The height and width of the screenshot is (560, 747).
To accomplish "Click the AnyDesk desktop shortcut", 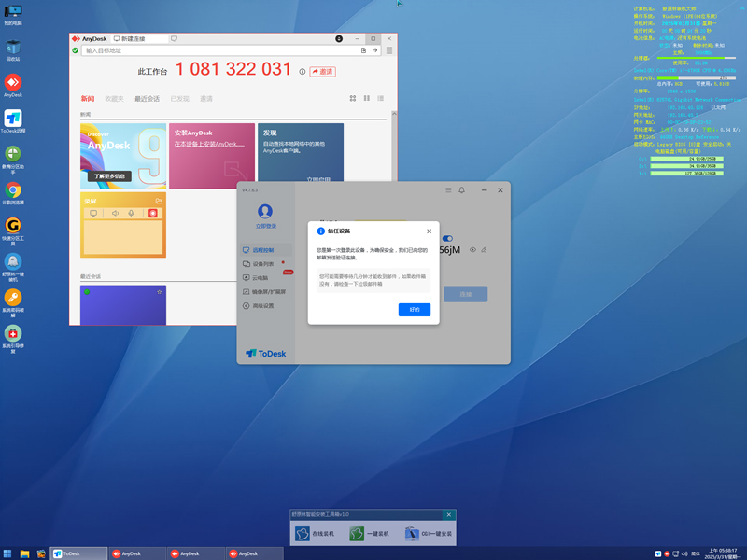I will pos(13,86).
